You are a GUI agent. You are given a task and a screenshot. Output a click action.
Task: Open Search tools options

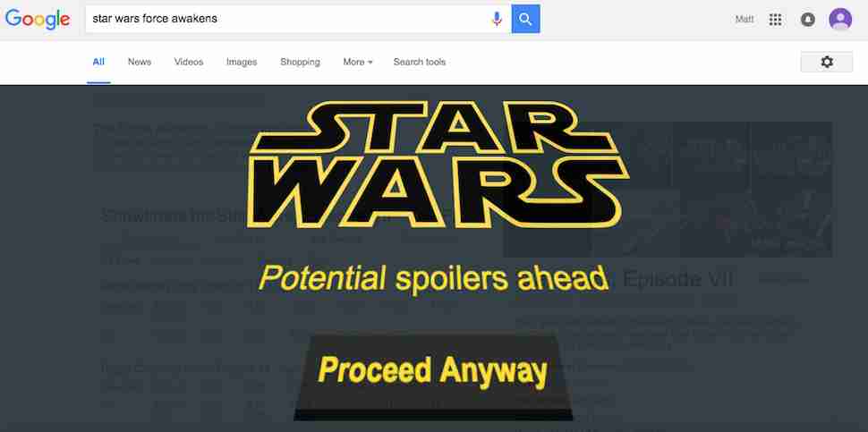click(x=420, y=62)
